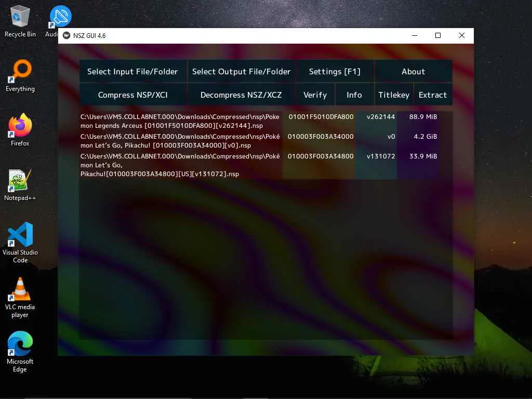532x399 pixels.
Task: Select the Let's Go, Pikachu! v0 file path
Action: pyautogui.click(x=180, y=141)
